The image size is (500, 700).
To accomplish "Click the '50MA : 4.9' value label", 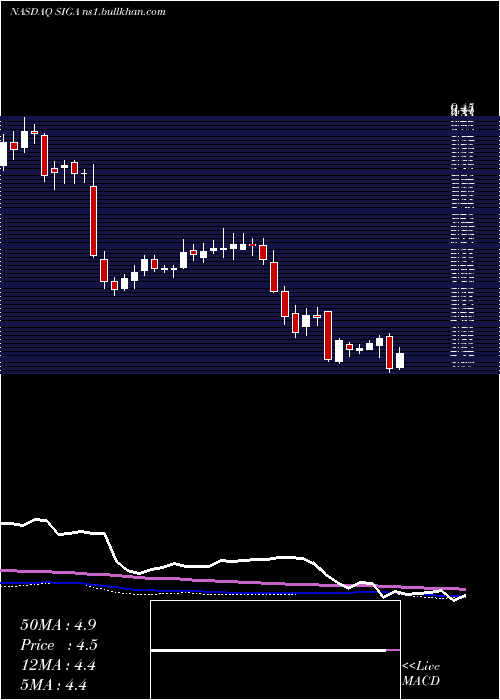I will tap(58, 625).
